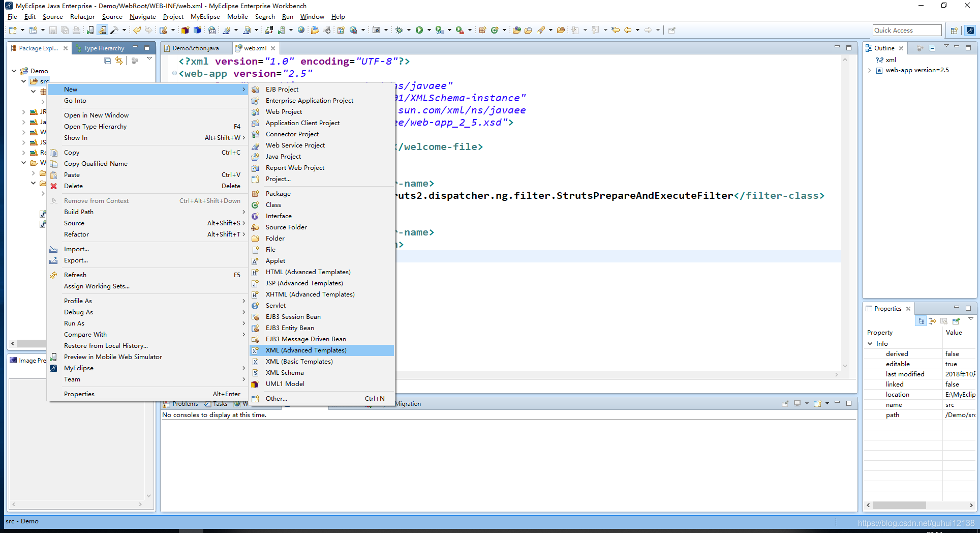Toggle Link with Editor in Package Explorer
The image size is (980, 533).
[x=119, y=61]
